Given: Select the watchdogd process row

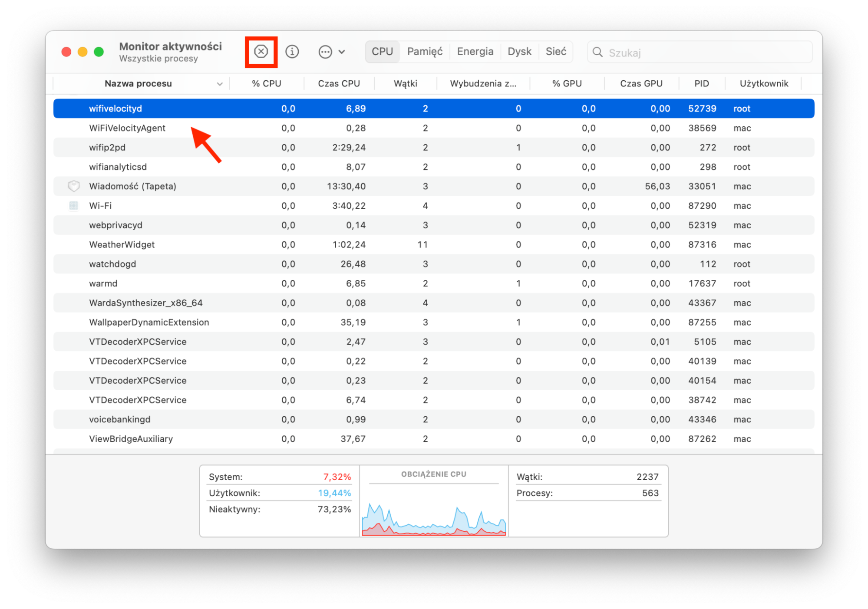Looking at the screenshot, I should click(433, 264).
